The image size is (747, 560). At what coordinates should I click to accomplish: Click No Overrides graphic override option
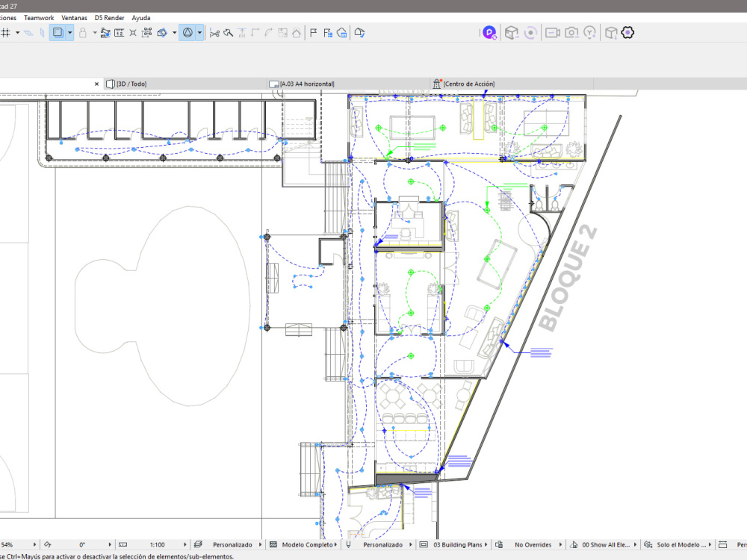point(533,545)
